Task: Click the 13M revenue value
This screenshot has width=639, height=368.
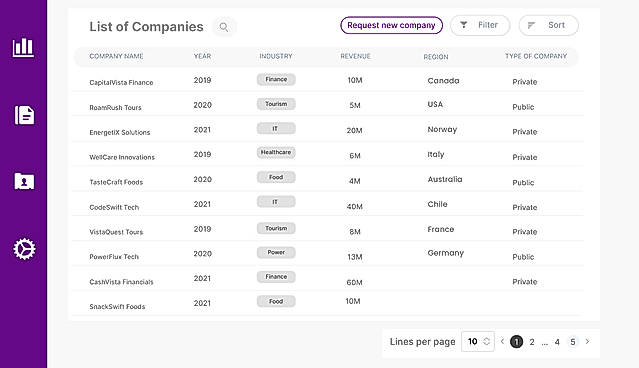Action: (x=355, y=257)
